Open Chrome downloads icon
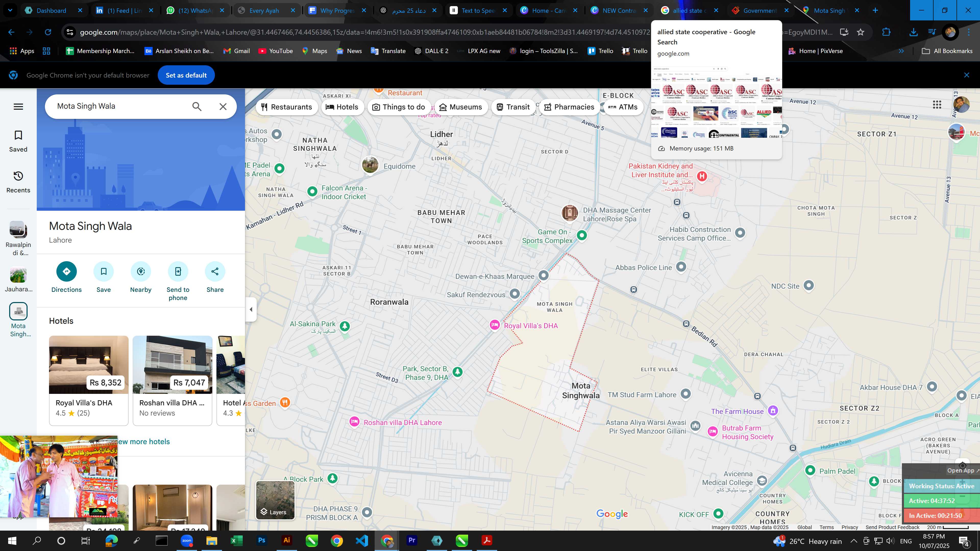Image resolution: width=980 pixels, height=551 pixels. pos(913,32)
